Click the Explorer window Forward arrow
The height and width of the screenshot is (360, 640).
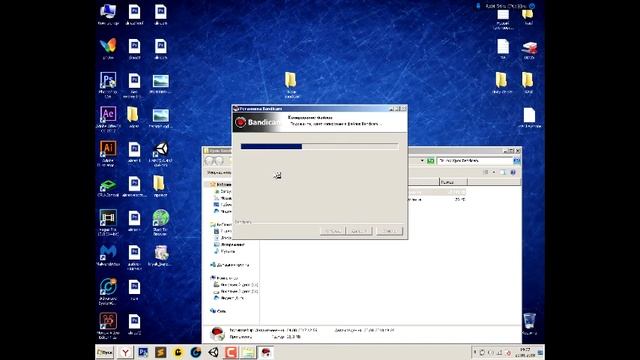click(x=220, y=161)
